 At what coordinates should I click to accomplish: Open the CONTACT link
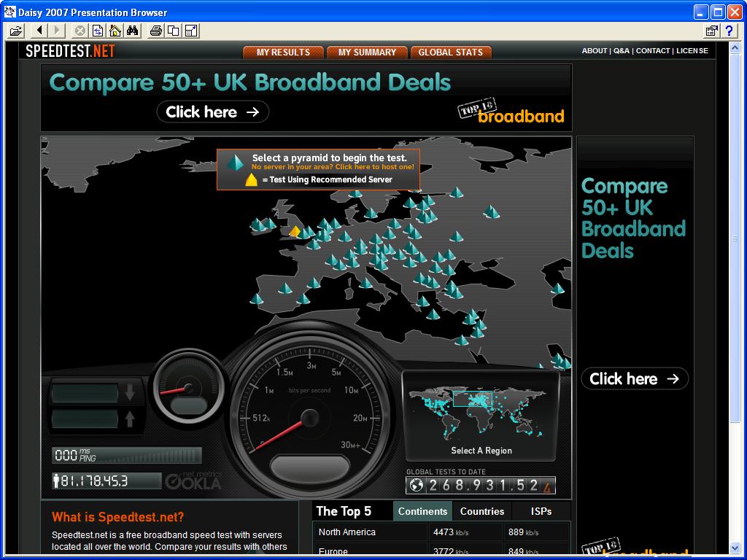pos(653,50)
